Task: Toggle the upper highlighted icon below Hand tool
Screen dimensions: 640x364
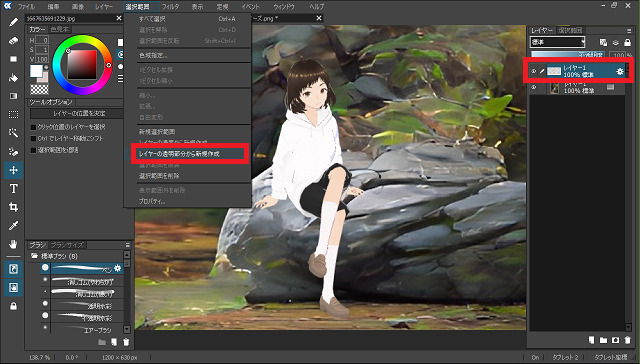Action: pyautogui.click(x=13, y=269)
